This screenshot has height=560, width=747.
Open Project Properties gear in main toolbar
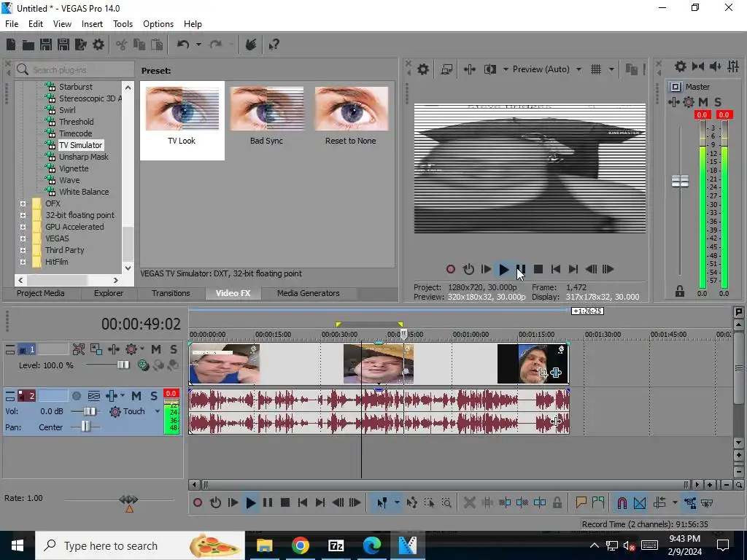click(98, 44)
